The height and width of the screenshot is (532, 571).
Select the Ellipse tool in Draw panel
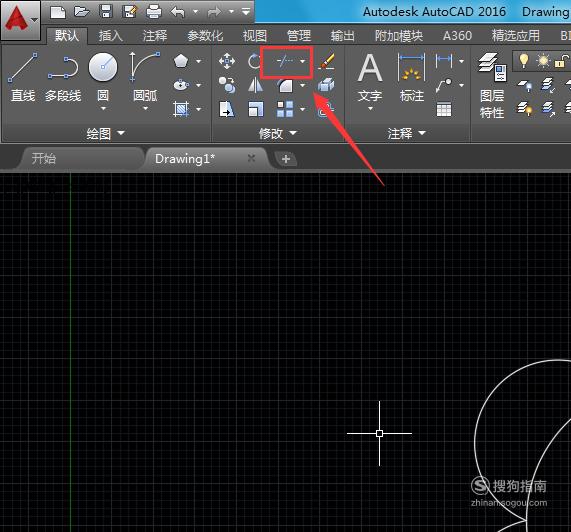pos(181,85)
